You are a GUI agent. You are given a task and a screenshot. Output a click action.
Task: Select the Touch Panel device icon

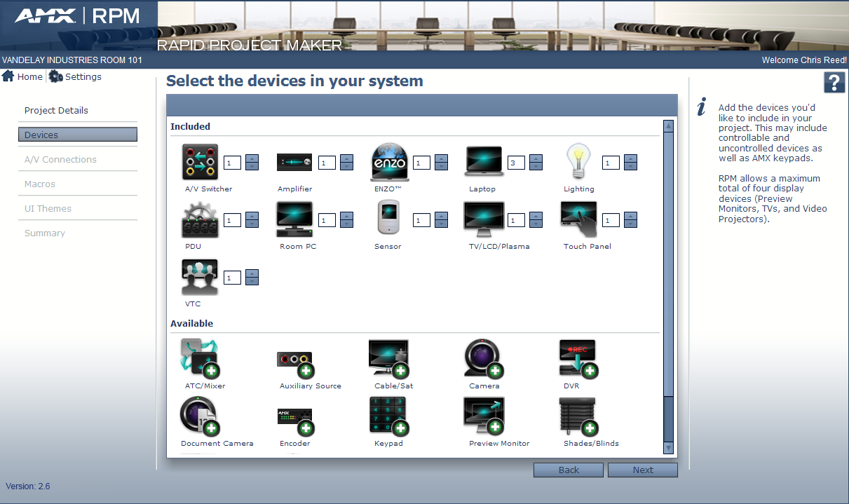578,219
